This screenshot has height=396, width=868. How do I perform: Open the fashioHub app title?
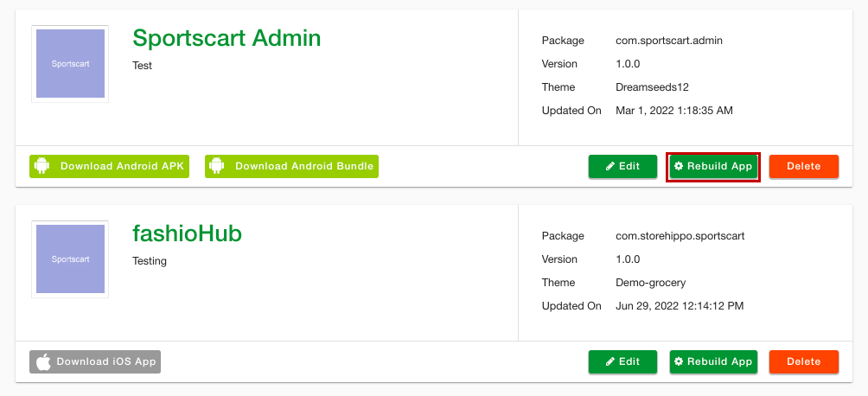[x=187, y=233]
